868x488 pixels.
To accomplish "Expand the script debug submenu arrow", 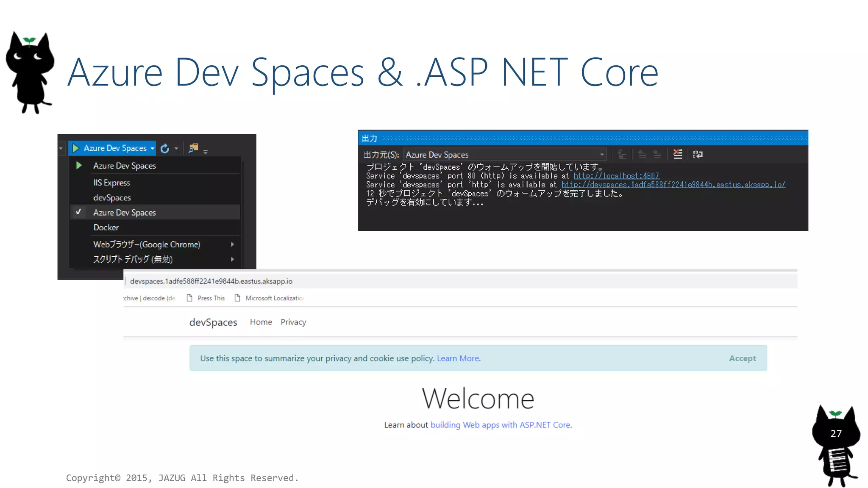I will (x=232, y=259).
